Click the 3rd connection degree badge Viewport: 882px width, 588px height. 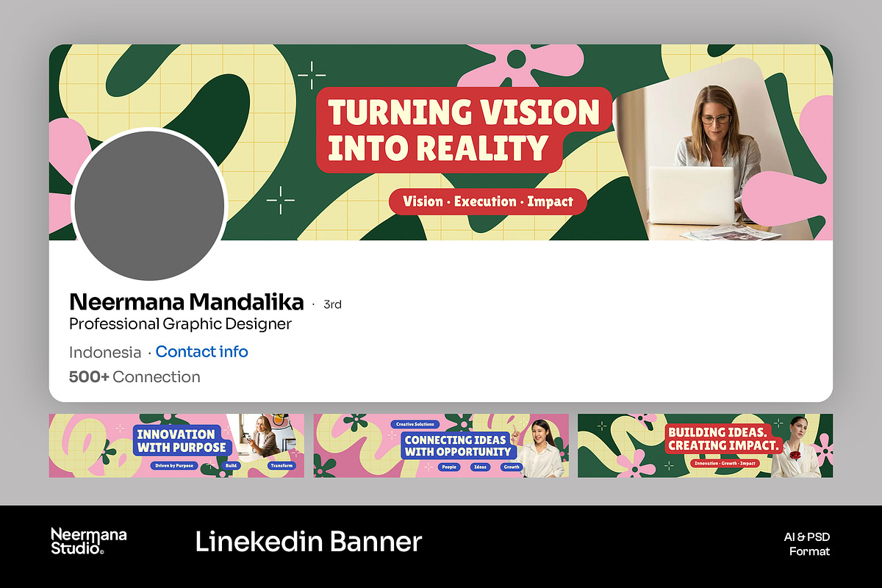click(x=332, y=304)
